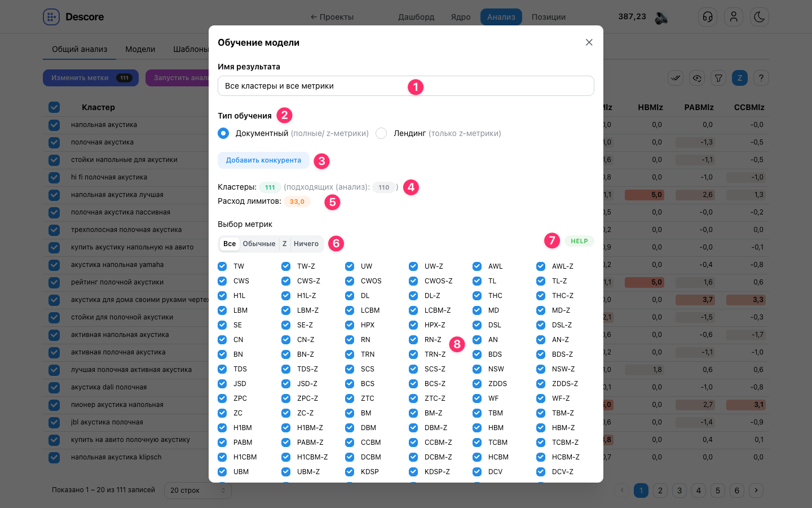Open Общий анализ sub-tab
This screenshot has height=508, width=812.
80,49
